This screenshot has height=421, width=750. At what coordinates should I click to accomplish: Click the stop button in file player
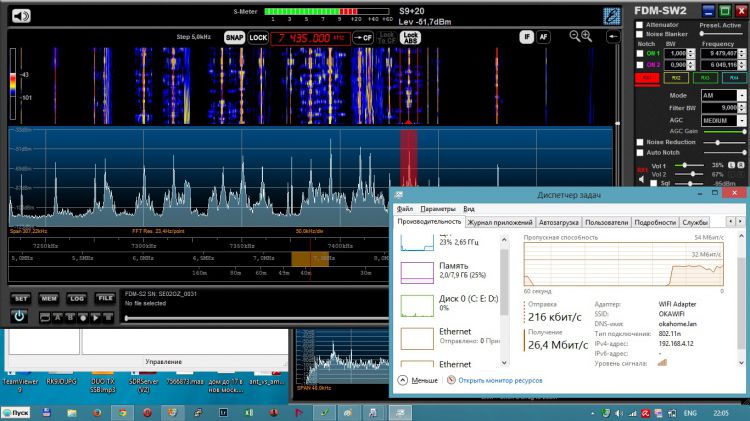pyautogui.click(x=108, y=317)
